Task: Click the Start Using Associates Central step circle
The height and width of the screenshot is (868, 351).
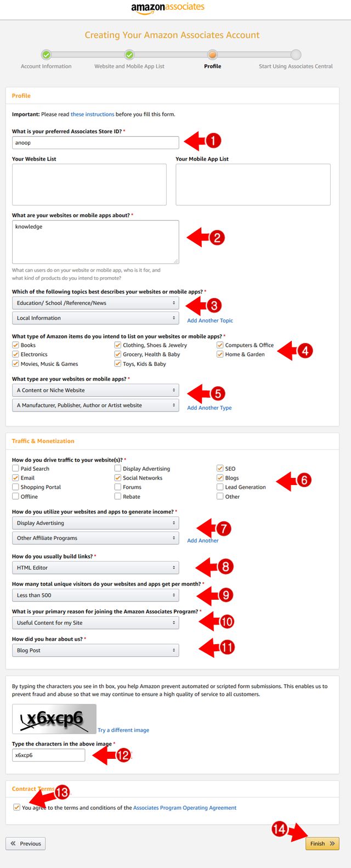Action: point(296,55)
